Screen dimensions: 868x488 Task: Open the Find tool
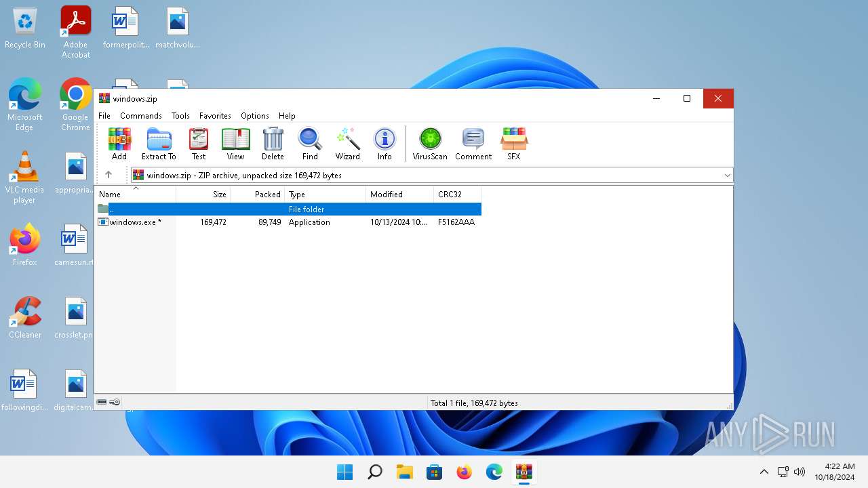(310, 144)
